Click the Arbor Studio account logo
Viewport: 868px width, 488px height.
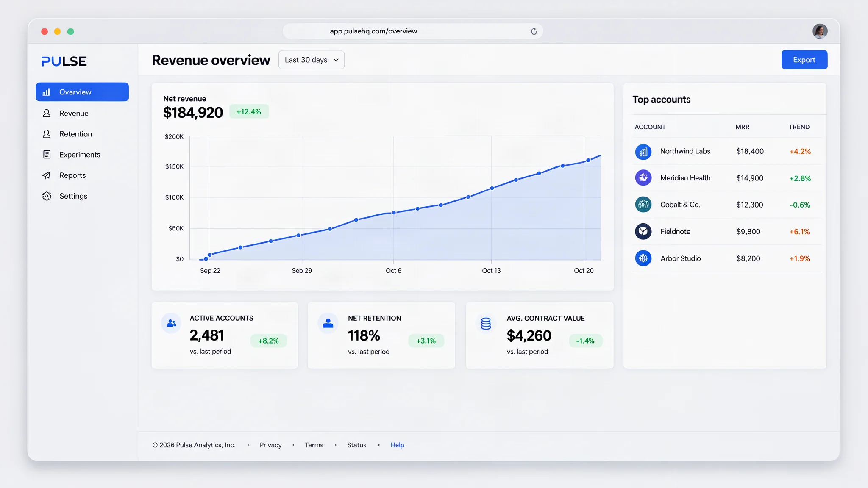click(643, 258)
